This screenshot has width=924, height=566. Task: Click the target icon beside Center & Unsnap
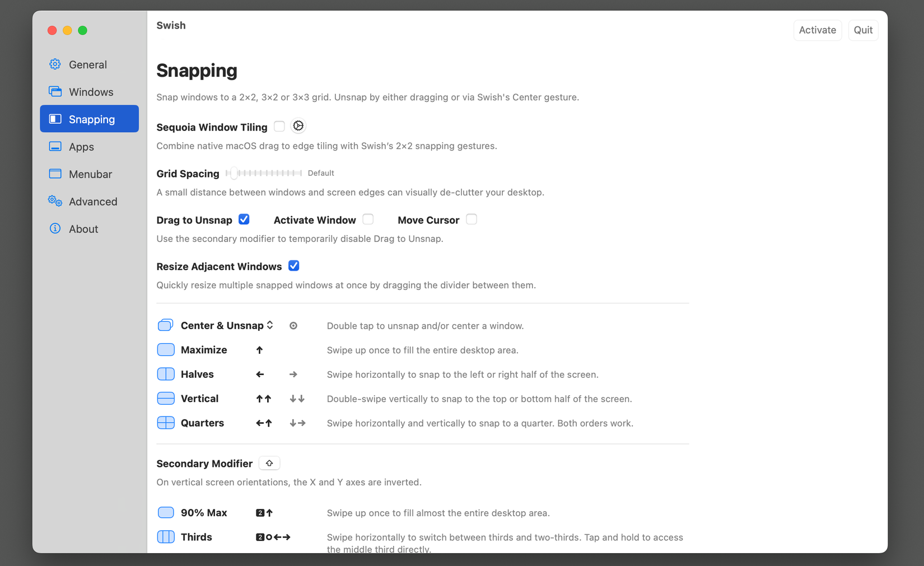point(293,325)
